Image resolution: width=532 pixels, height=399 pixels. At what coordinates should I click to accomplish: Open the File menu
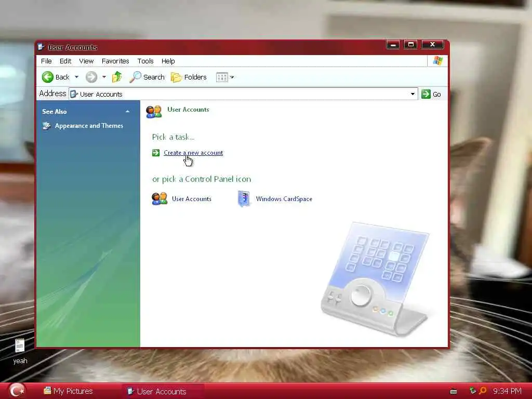click(x=46, y=61)
